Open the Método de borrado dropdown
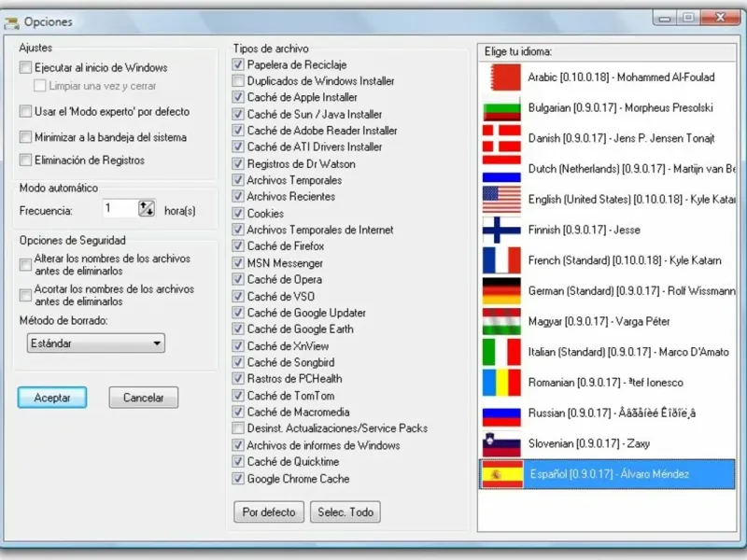This screenshot has width=747, height=560. (x=96, y=343)
